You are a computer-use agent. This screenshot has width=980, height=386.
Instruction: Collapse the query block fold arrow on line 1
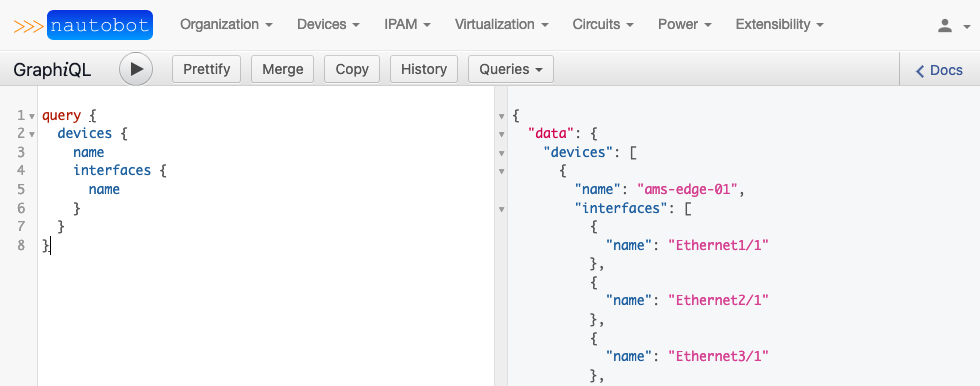click(x=32, y=116)
